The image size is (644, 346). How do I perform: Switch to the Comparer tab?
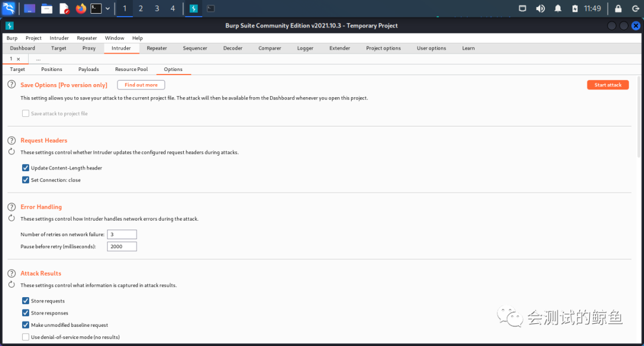click(x=270, y=48)
